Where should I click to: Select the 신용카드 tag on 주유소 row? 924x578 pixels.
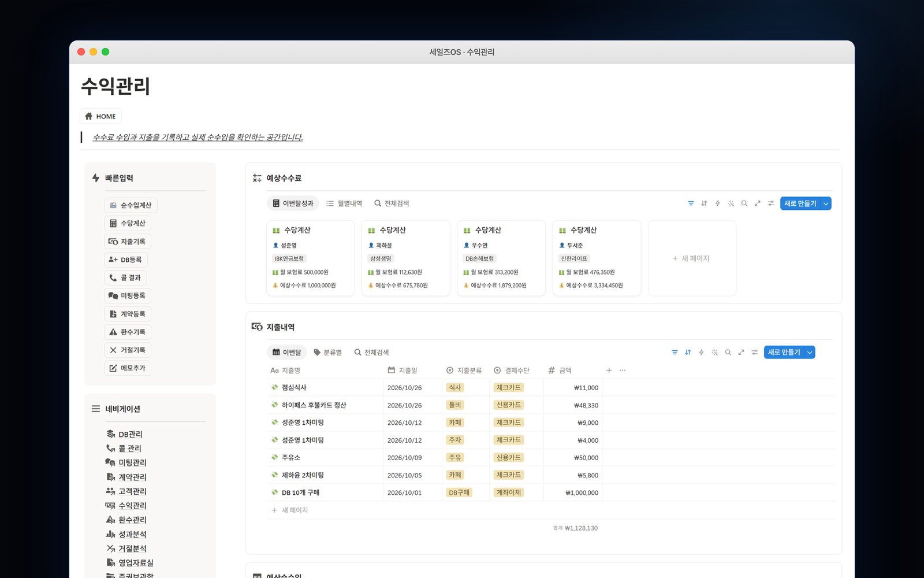point(509,457)
